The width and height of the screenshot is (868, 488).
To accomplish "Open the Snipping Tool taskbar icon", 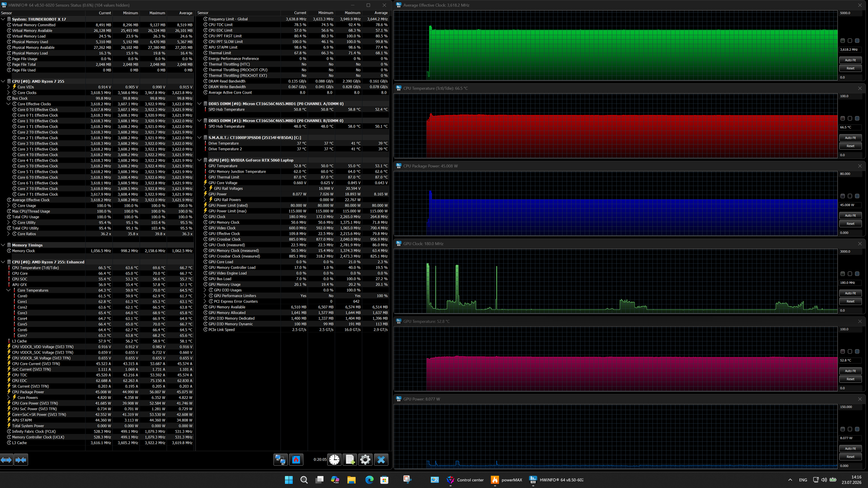I will 407,480.
